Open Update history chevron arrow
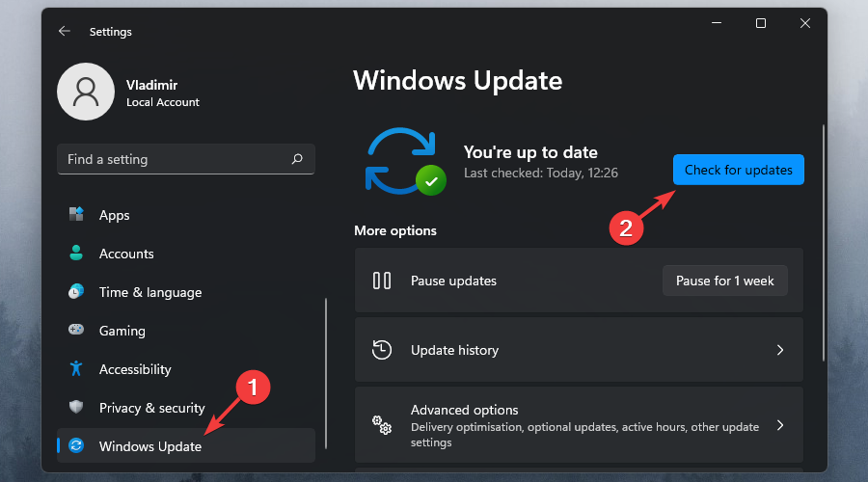Viewport: 868px width, 482px height. click(780, 351)
